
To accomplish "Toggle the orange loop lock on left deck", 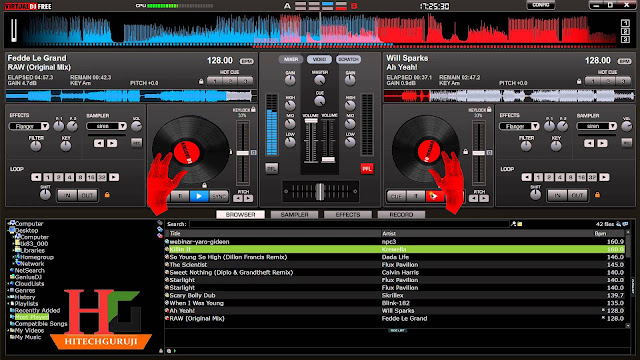I will [x=107, y=195].
